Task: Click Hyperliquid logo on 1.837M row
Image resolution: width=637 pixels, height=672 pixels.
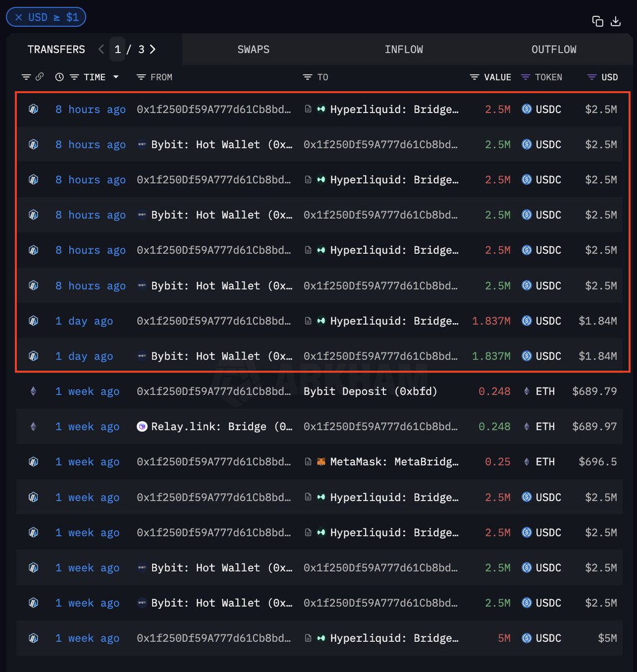Action: coord(321,321)
